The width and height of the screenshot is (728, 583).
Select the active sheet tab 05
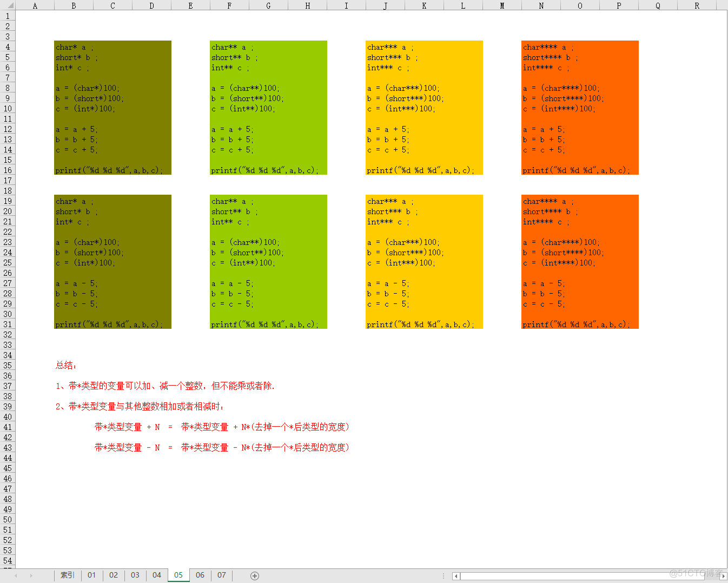pos(178,575)
